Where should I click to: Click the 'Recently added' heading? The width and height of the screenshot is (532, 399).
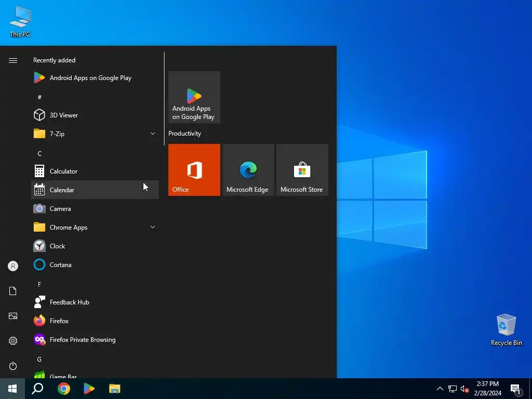pos(54,60)
